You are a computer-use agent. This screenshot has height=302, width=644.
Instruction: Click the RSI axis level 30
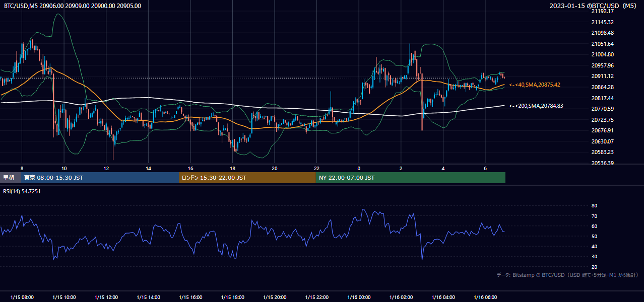(594, 257)
